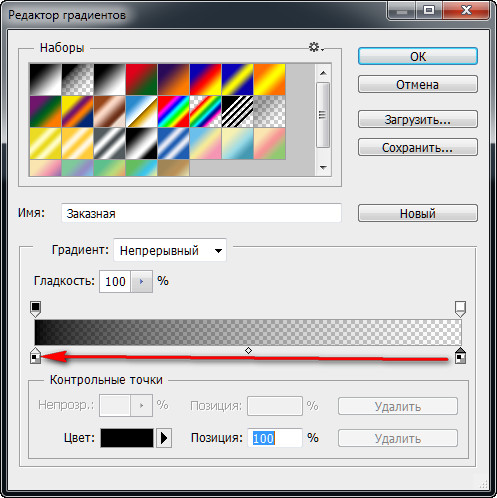
Task: Click the Новый button
Action: click(418, 213)
